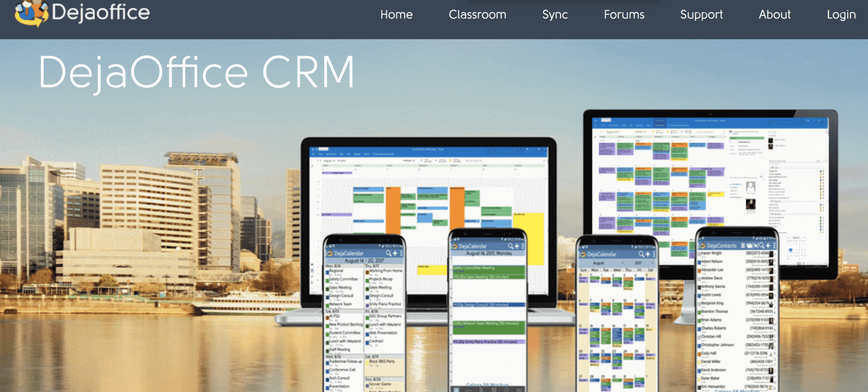Click the Dejaoffice mascot logo icon
Screen dimensions: 868x392
[31, 13]
